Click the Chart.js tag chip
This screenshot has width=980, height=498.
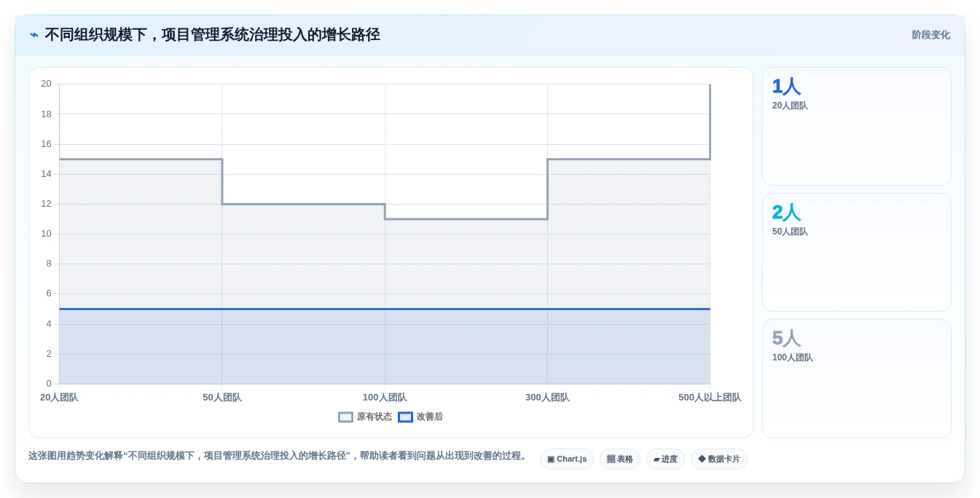click(567, 459)
